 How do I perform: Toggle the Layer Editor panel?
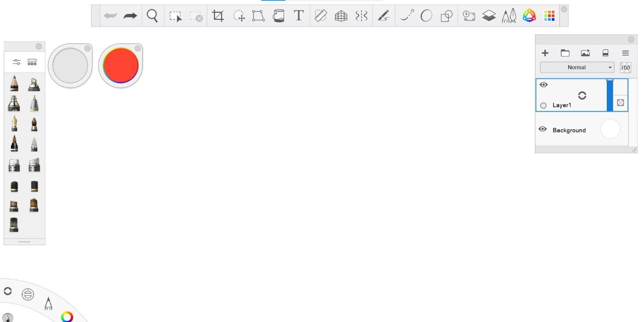tap(489, 15)
